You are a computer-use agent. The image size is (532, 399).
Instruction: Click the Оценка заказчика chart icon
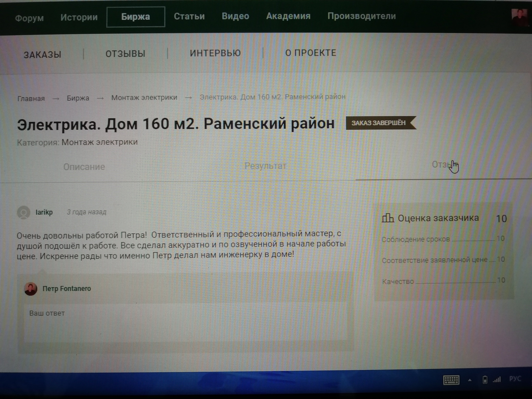[x=388, y=218]
